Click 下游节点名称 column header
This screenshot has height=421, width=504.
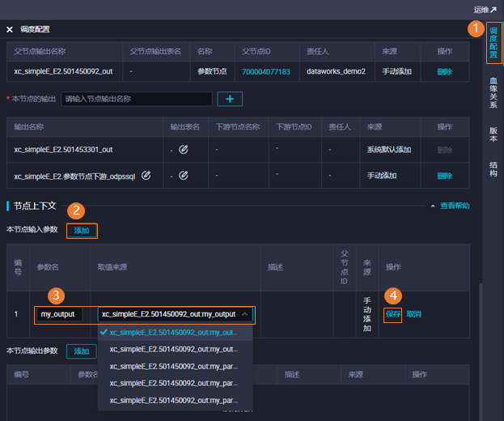(238, 127)
